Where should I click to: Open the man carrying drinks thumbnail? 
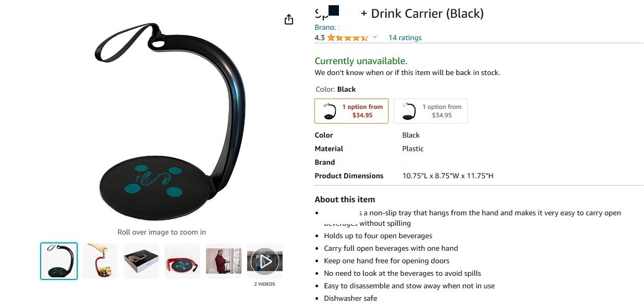coord(224,261)
